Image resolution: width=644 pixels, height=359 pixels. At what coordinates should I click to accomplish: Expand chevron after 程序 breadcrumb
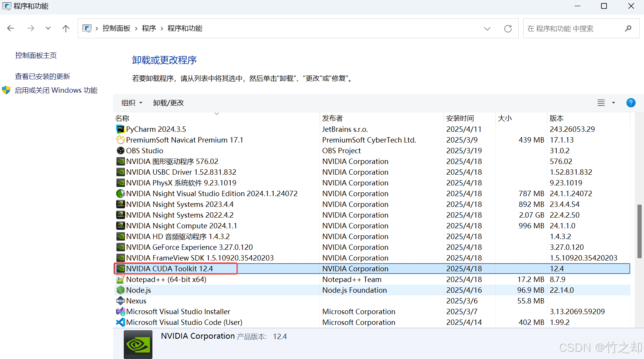[x=162, y=29]
